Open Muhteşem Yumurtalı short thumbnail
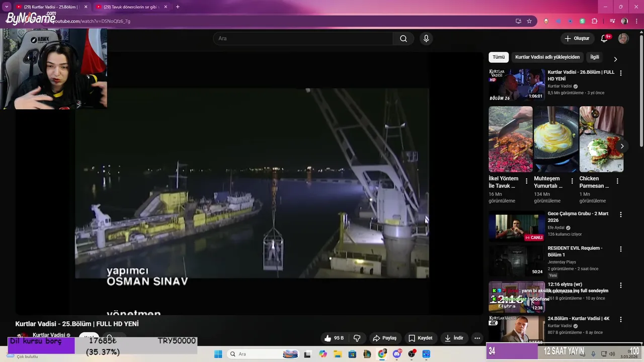The image size is (644, 362). point(556,139)
